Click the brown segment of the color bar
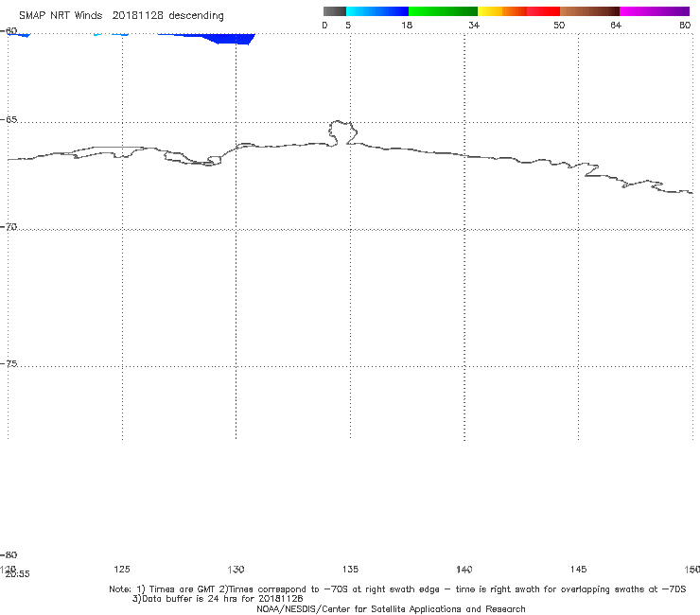 click(x=589, y=11)
